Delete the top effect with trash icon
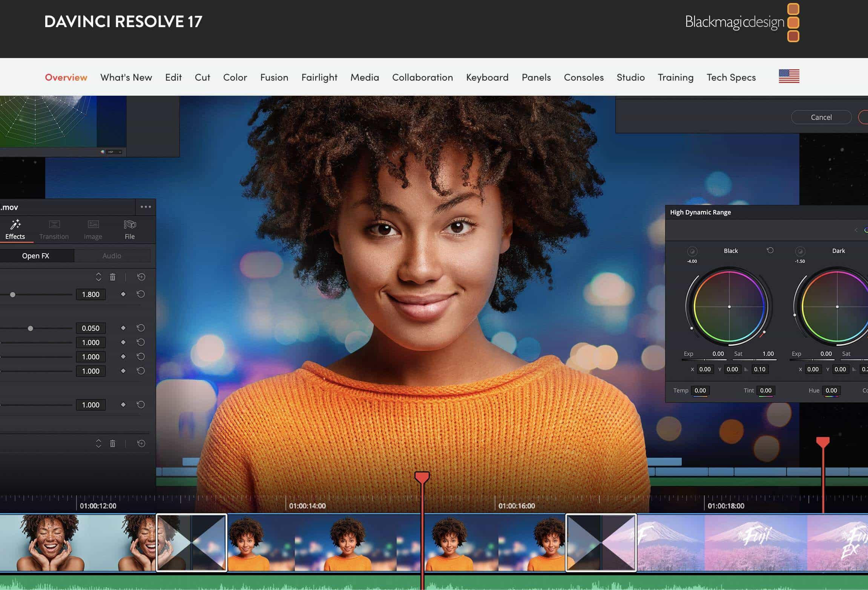This screenshot has width=868, height=590. click(112, 277)
